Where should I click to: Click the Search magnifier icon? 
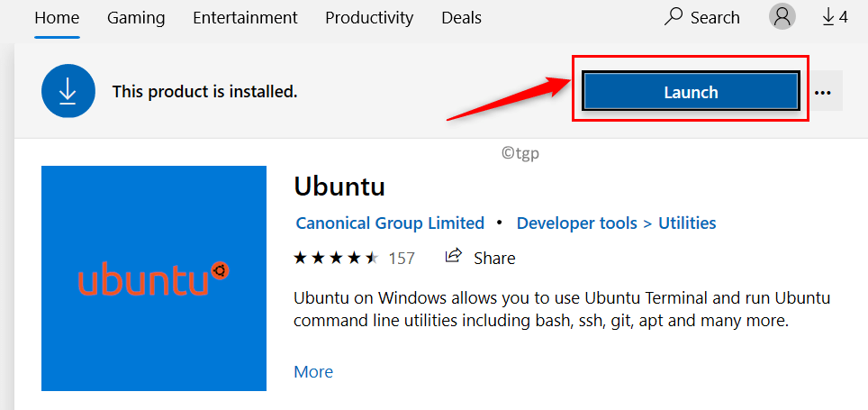click(x=674, y=17)
